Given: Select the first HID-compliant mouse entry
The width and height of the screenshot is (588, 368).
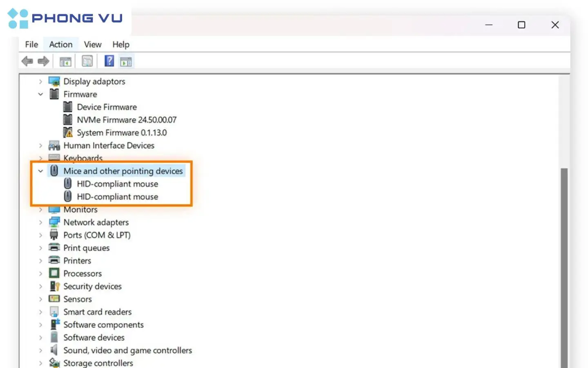Looking at the screenshot, I should [117, 184].
